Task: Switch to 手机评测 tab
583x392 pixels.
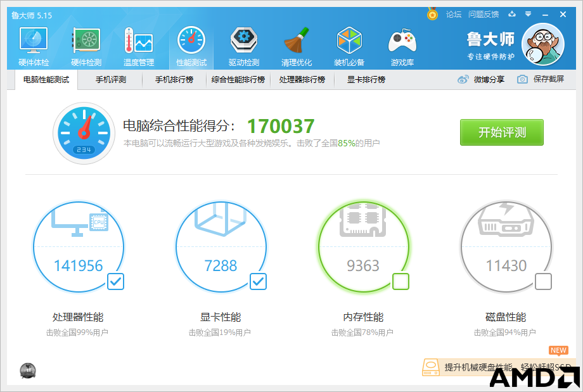Action: coord(111,80)
